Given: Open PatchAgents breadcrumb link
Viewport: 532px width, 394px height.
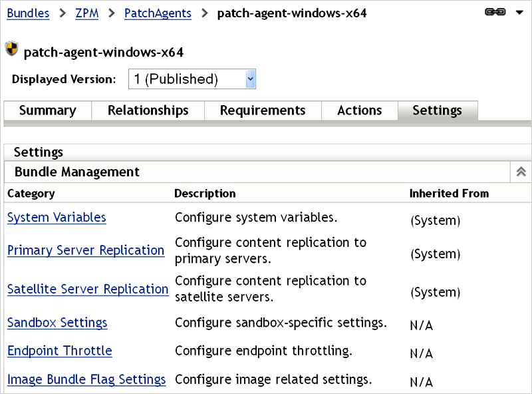Looking at the screenshot, I should click(158, 13).
